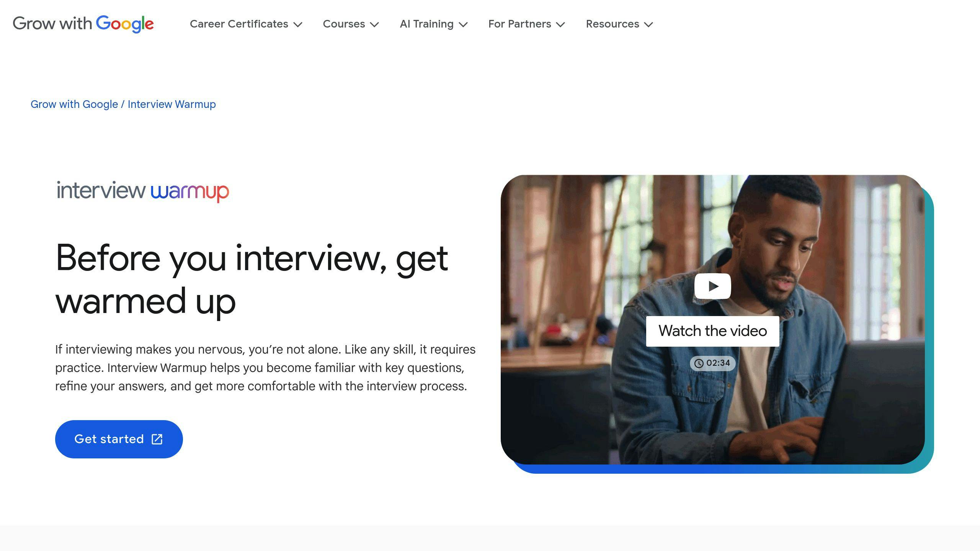Expand the Career Certificates chevron arrow
The width and height of the screenshot is (980, 551).
tap(298, 24)
